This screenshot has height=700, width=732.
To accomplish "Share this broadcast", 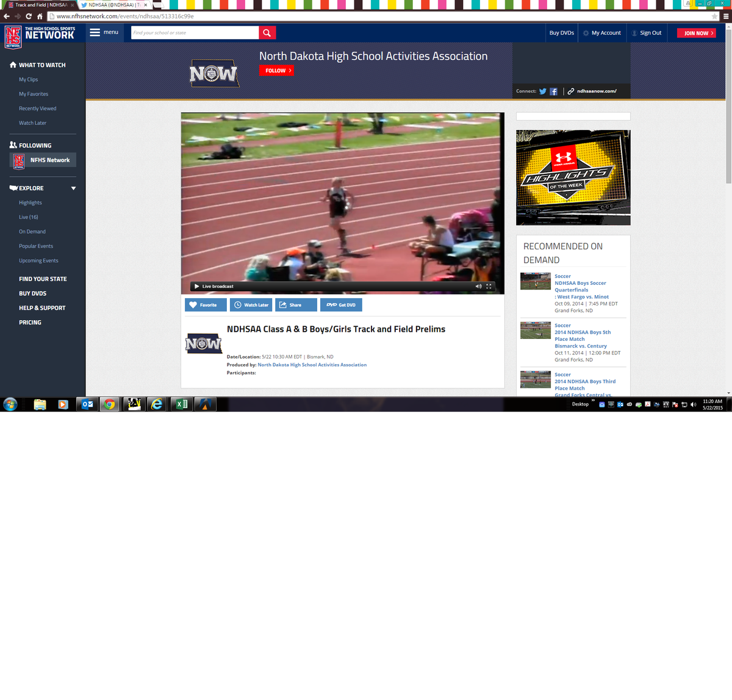I will click(296, 305).
